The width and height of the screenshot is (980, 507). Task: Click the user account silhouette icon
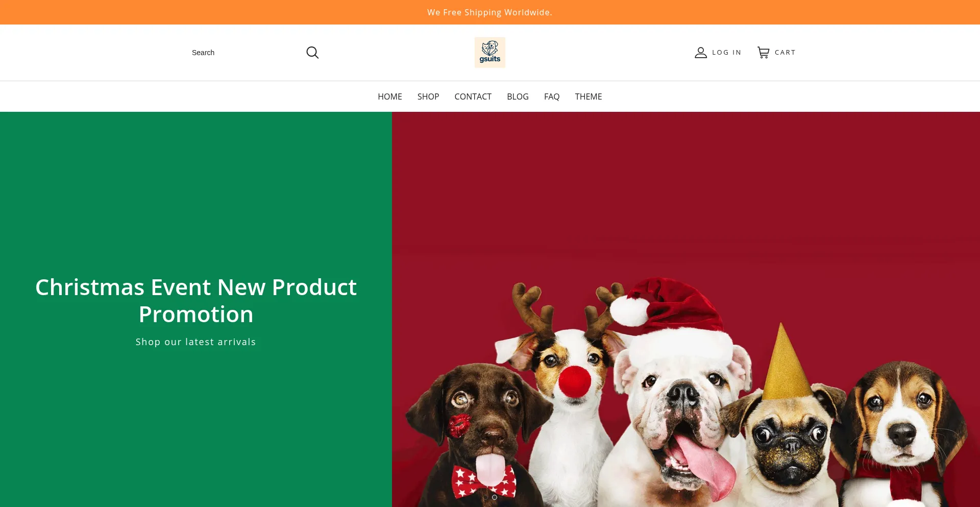(701, 53)
